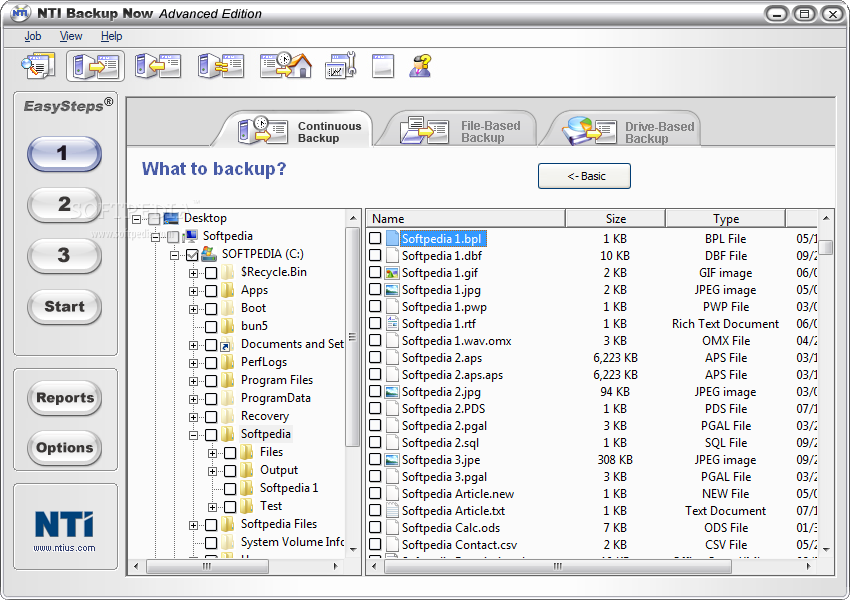Go to EasySteps step 2
This screenshot has width=851, height=601.
pyautogui.click(x=64, y=204)
